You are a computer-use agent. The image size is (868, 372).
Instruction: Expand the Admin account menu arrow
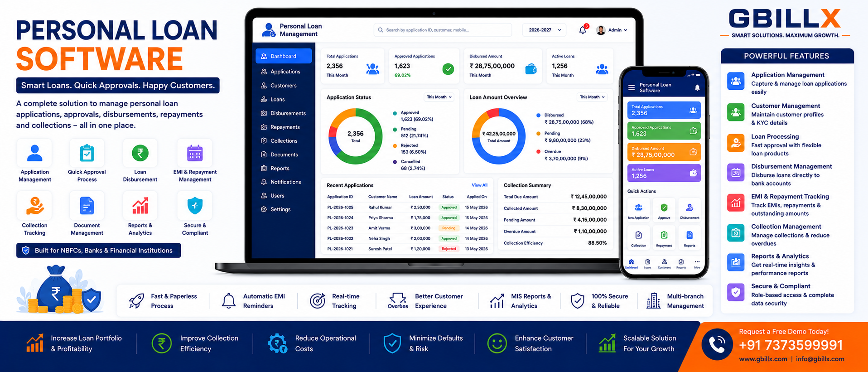(626, 30)
